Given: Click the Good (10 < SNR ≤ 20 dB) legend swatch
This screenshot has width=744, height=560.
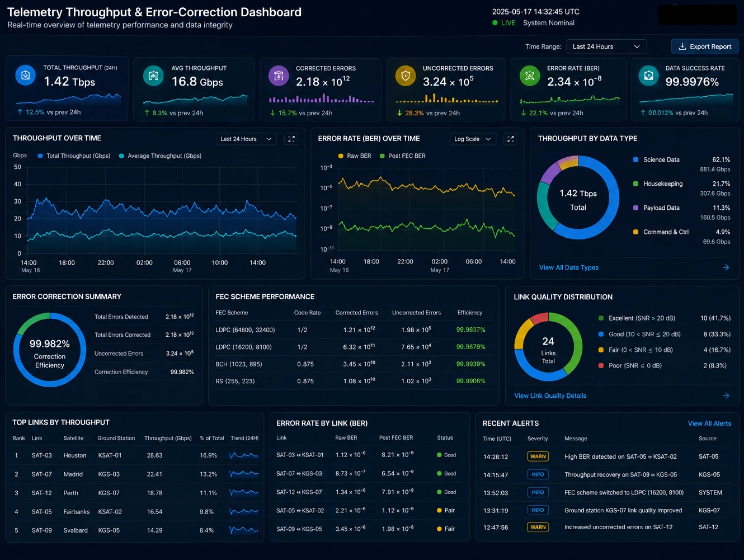Looking at the screenshot, I should point(601,334).
